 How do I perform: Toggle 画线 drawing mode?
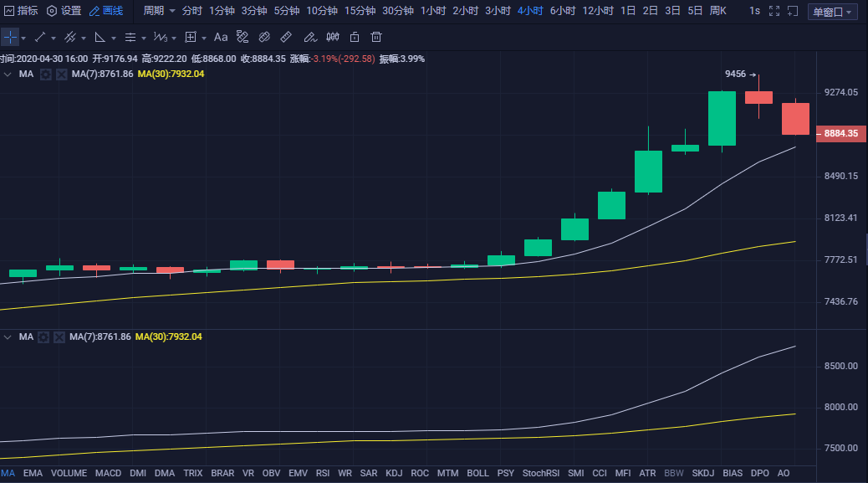106,11
